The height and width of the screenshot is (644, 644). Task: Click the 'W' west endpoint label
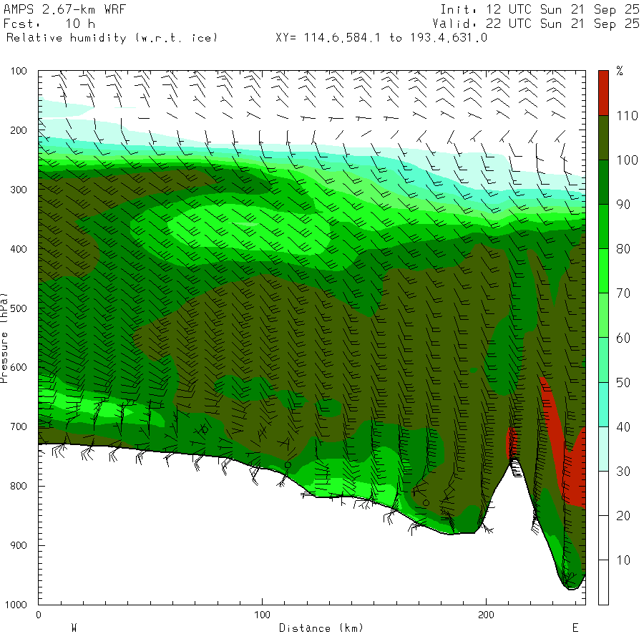pyautogui.click(x=74, y=628)
